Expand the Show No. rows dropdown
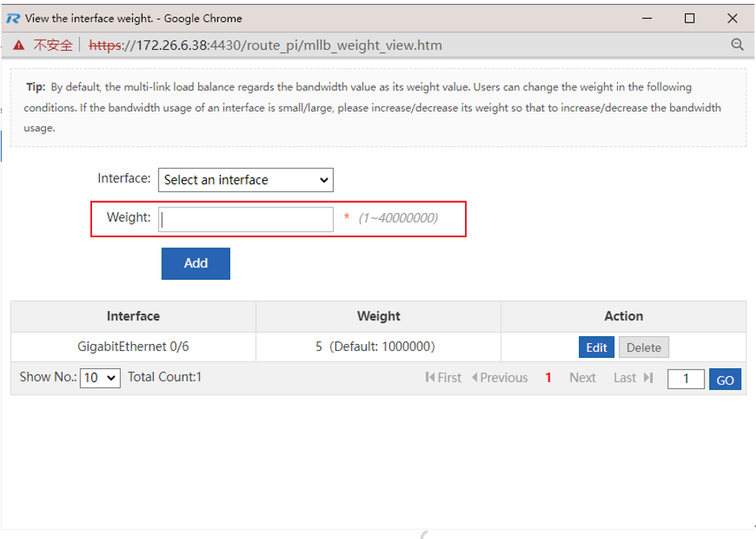 click(x=100, y=378)
